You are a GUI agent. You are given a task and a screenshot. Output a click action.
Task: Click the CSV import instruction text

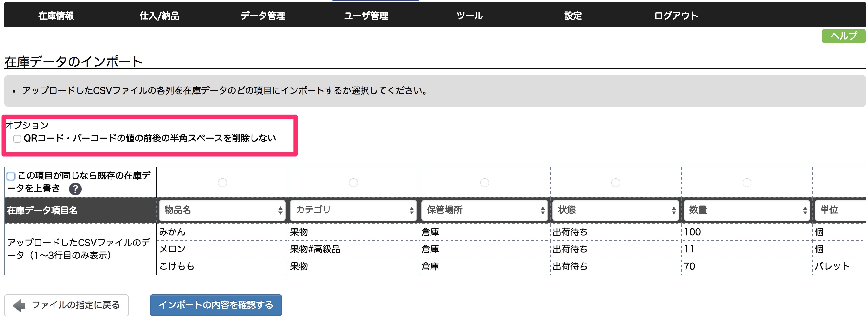[225, 90]
